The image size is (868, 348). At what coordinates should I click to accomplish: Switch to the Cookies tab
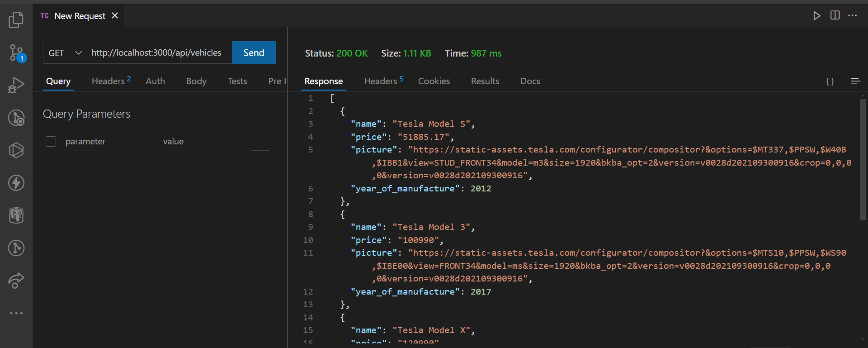434,81
